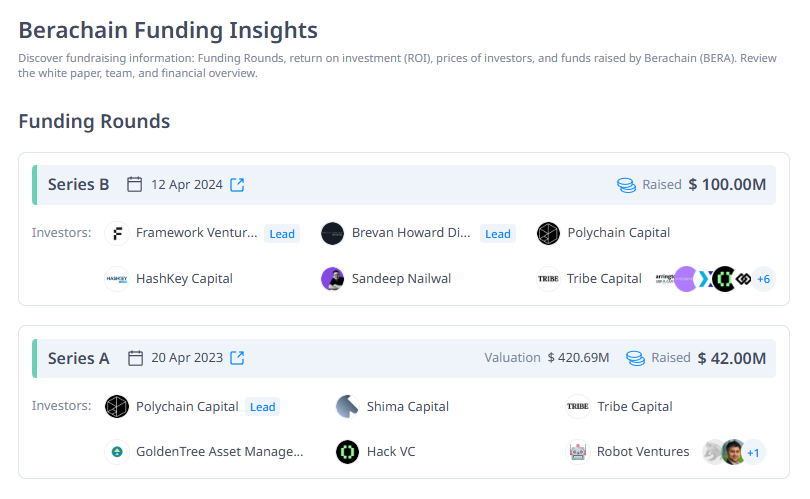Viewport: 810px width, 499px height.
Task: Click the Lead badge next to Polychain Capital
Action: point(262,407)
